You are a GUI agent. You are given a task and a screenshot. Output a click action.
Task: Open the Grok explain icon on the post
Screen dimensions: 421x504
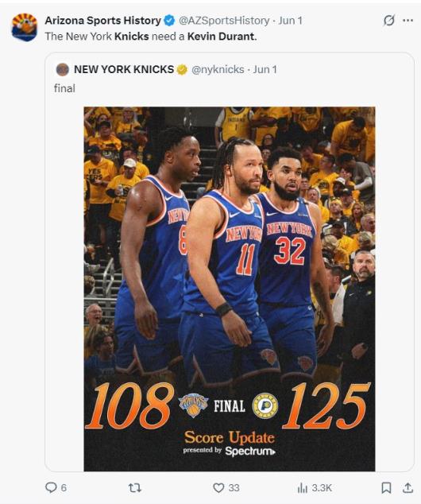pos(389,21)
